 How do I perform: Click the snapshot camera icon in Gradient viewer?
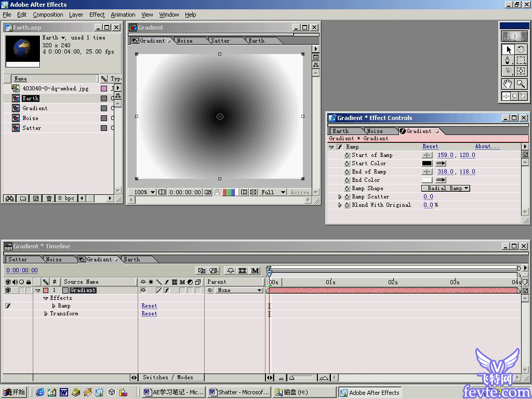point(208,192)
